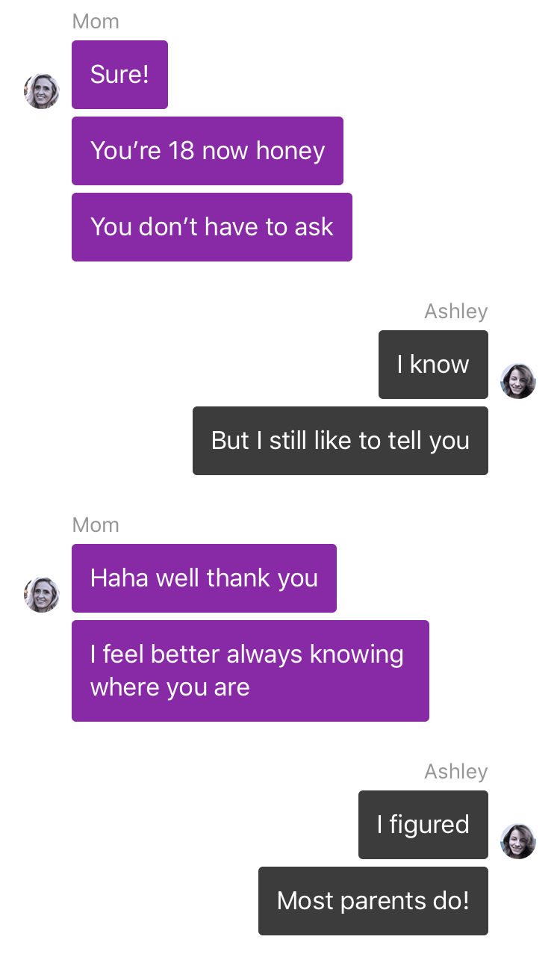This screenshot has height=969, width=560.
Task: Click the 'Ashley' sender label above 'I know'
Action: pyautogui.click(x=456, y=312)
